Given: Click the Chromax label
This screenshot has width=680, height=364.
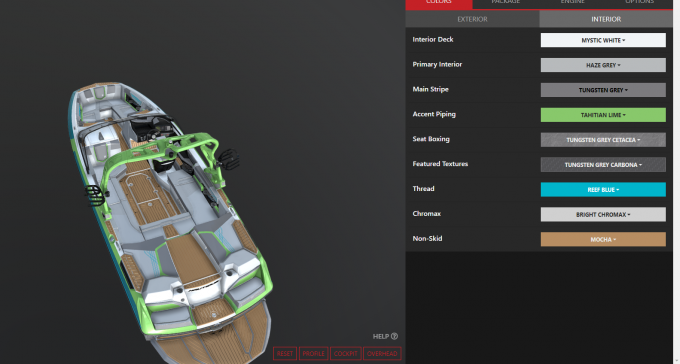Looking at the screenshot, I should (x=427, y=213).
